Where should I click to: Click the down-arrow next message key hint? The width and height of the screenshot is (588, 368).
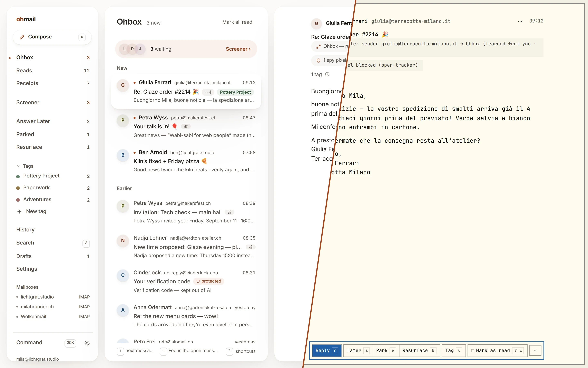(x=120, y=351)
